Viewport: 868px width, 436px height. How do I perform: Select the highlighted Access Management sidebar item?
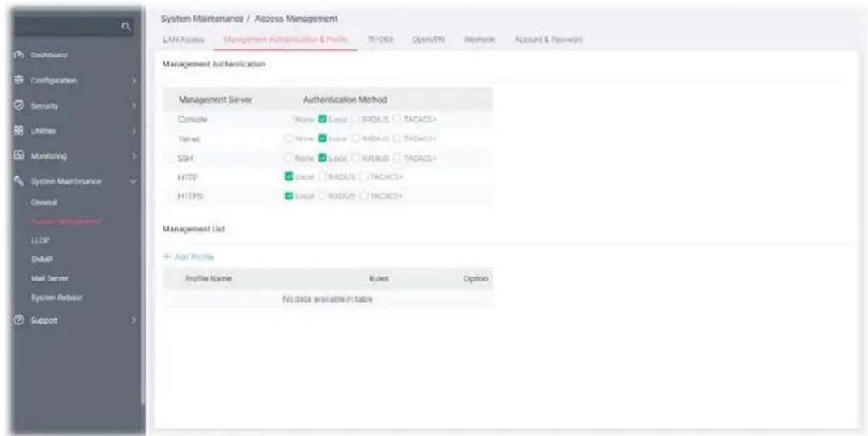[66, 222]
